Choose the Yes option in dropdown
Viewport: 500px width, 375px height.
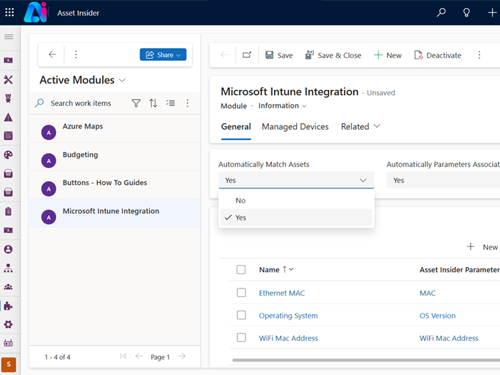click(x=296, y=218)
